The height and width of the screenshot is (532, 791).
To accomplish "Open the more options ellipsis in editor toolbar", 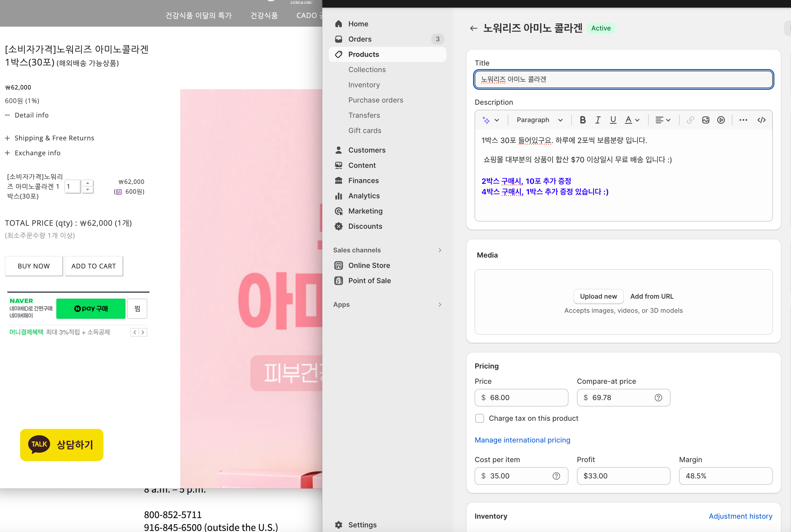I will pos(743,120).
